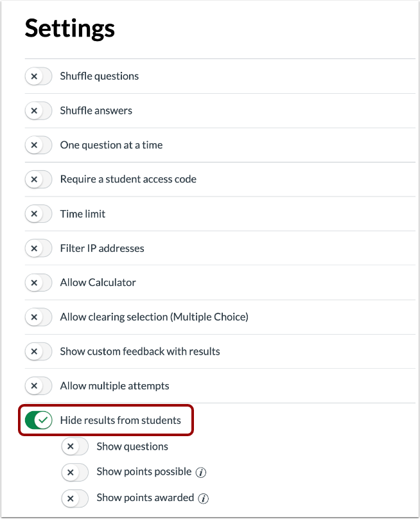Turn on Show questions toggle
Image resolution: width=420 pixels, height=519 pixels.
pos(74,446)
